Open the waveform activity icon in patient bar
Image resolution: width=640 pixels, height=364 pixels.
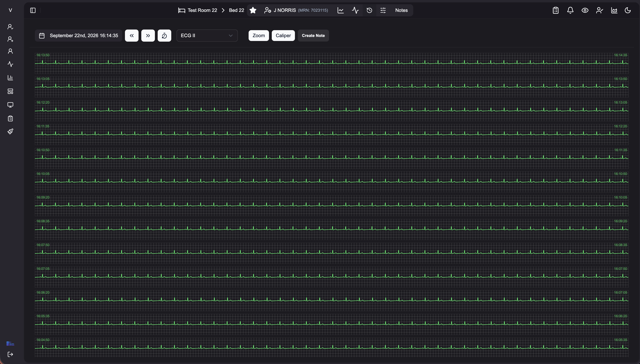pos(355,10)
